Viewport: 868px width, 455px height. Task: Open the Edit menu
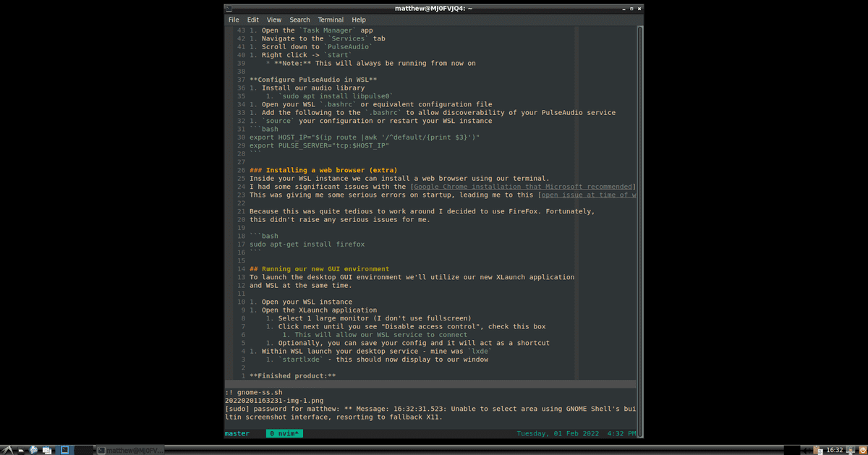click(x=252, y=20)
